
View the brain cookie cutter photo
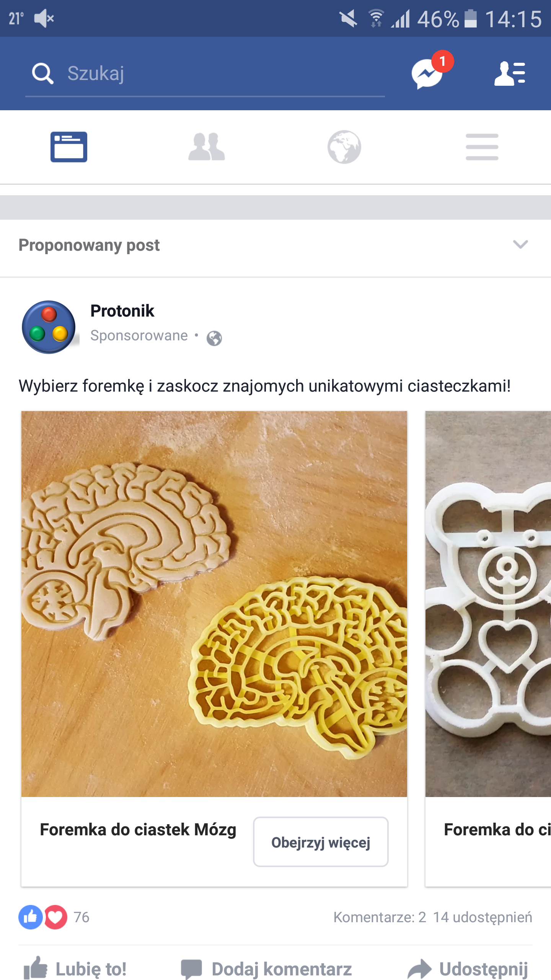point(214,604)
